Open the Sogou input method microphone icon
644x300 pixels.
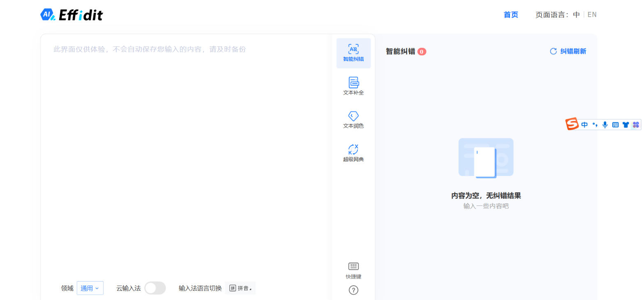605,124
